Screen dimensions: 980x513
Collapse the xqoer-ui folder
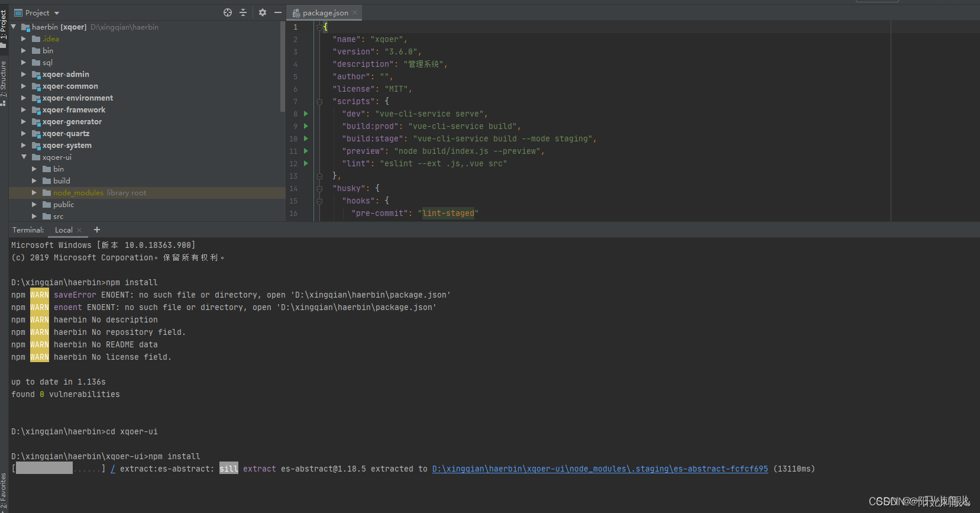24,157
